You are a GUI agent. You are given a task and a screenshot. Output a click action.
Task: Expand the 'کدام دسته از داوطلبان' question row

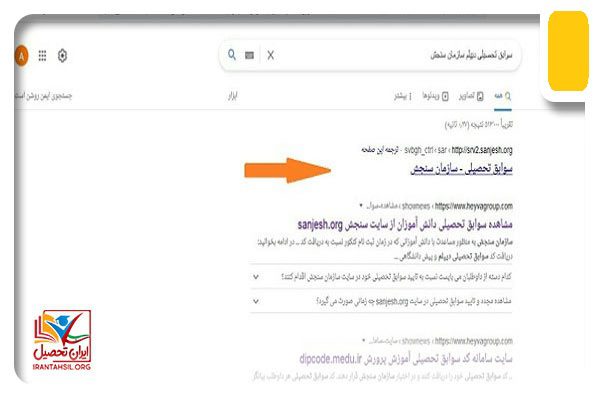(x=381, y=276)
